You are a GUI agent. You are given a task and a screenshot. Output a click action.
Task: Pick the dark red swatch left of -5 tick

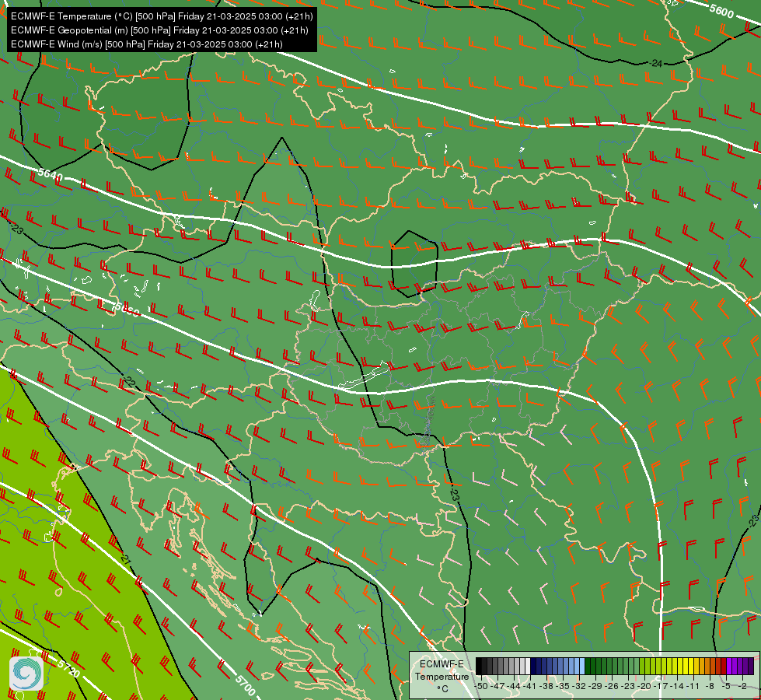724,666
